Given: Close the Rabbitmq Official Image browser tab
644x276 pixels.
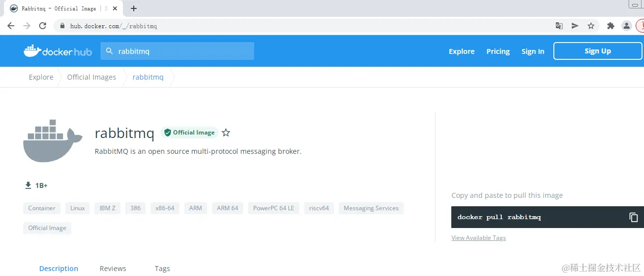Looking at the screenshot, I should (115, 8).
